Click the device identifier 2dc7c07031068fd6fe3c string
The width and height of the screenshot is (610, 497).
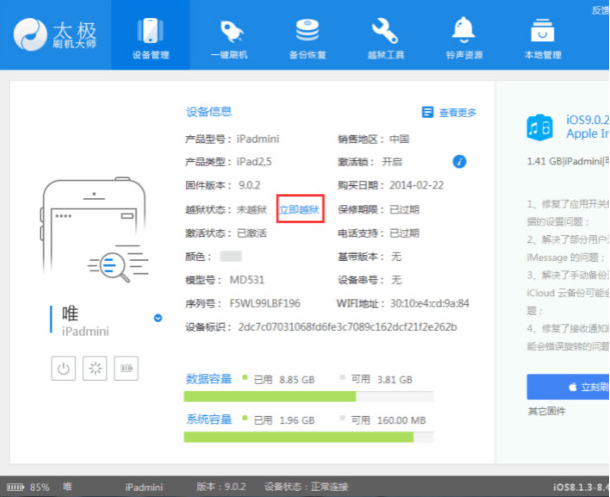[347, 327]
